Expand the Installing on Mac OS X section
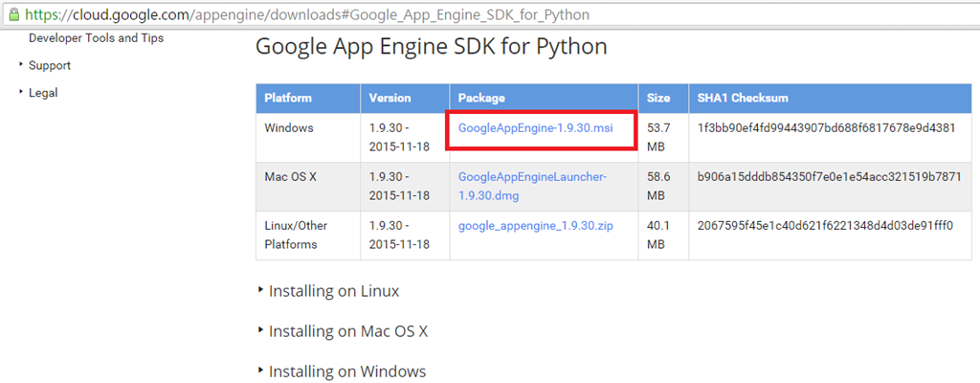Screen dimensions: 980x383 click(348, 331)
